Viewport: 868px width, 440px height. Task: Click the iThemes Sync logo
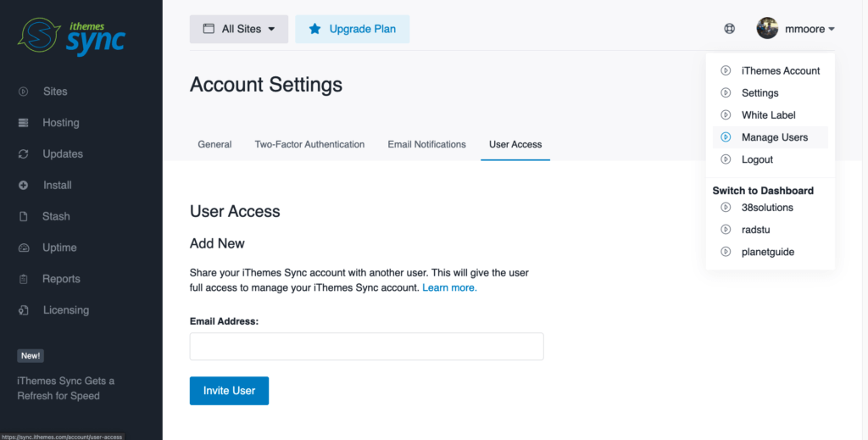tap(71, 35)
